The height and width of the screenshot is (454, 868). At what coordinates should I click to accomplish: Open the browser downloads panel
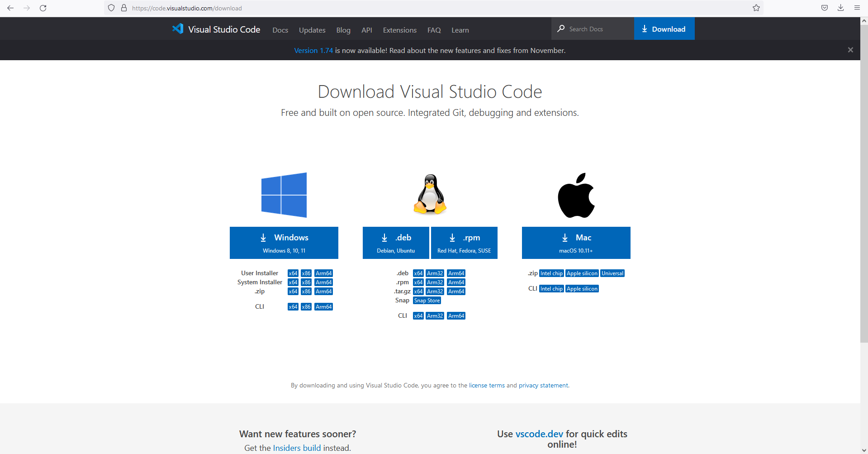click(841, 8)
